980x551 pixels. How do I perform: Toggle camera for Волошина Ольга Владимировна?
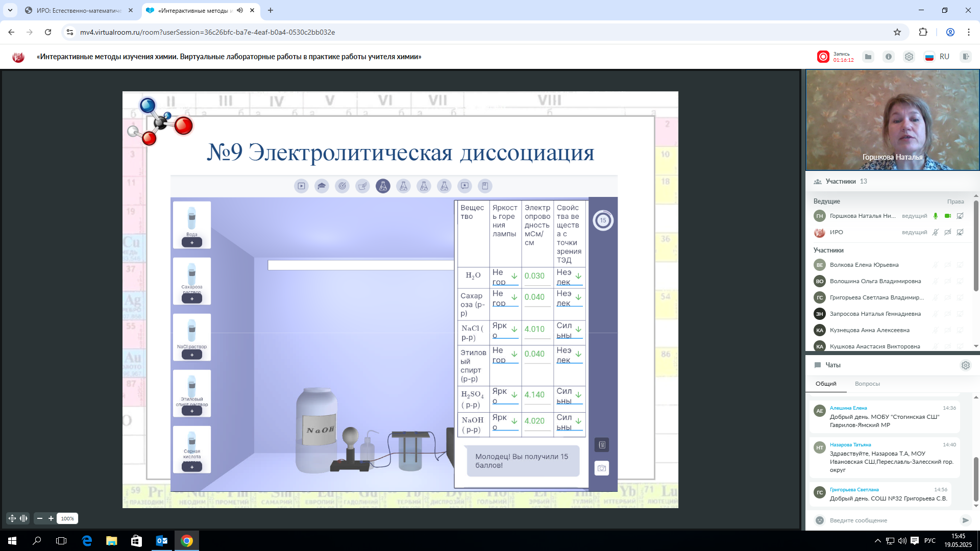point(948,282)
